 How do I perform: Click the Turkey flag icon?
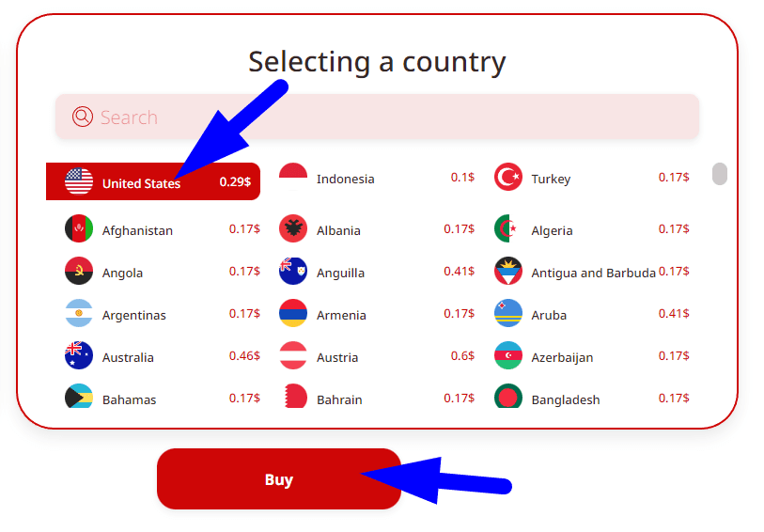508,177
